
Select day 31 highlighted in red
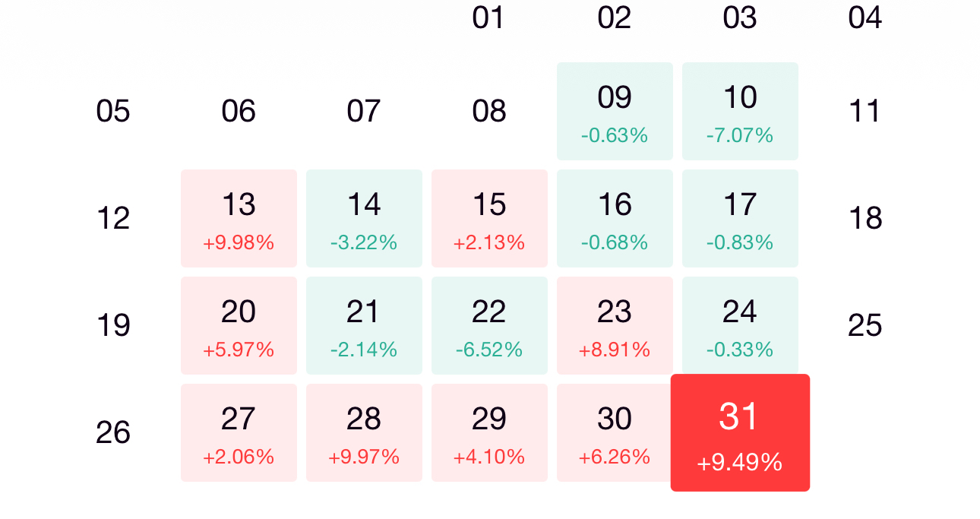(x=740, y=432)
